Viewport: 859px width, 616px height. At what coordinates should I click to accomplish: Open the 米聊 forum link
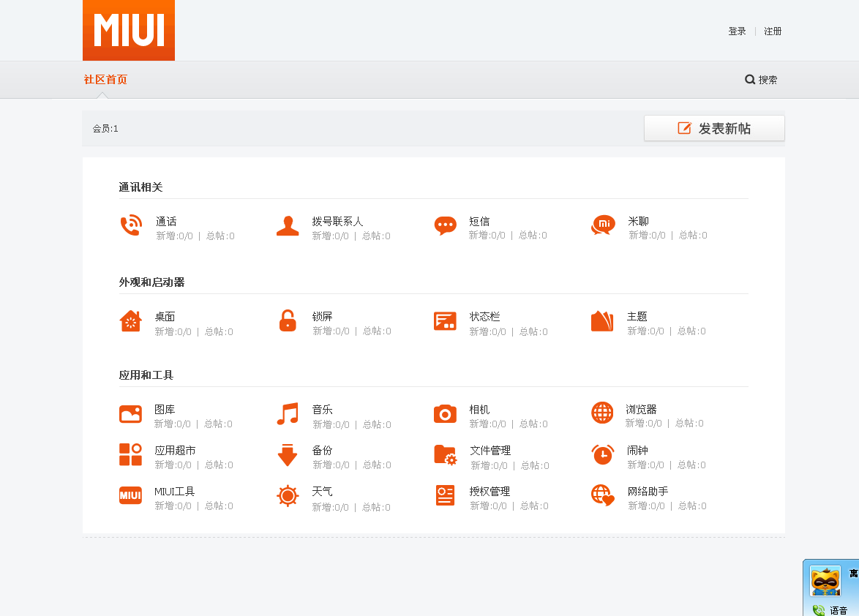point(638,221)
